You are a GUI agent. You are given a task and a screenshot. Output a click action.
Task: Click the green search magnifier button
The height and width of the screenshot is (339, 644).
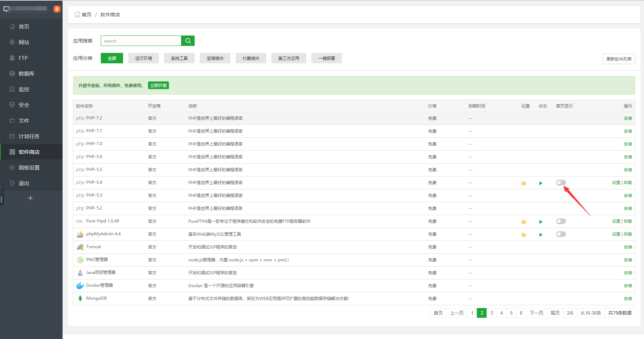tap(188, 41)
